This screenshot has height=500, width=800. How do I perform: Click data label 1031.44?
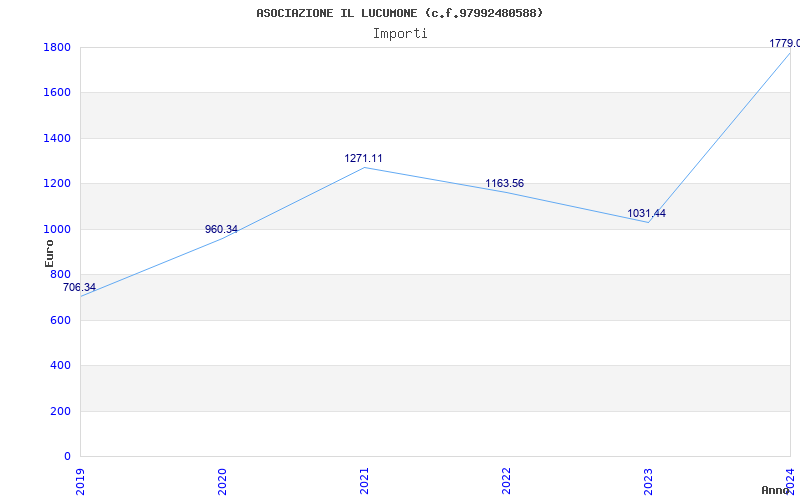tap(646, 213)
